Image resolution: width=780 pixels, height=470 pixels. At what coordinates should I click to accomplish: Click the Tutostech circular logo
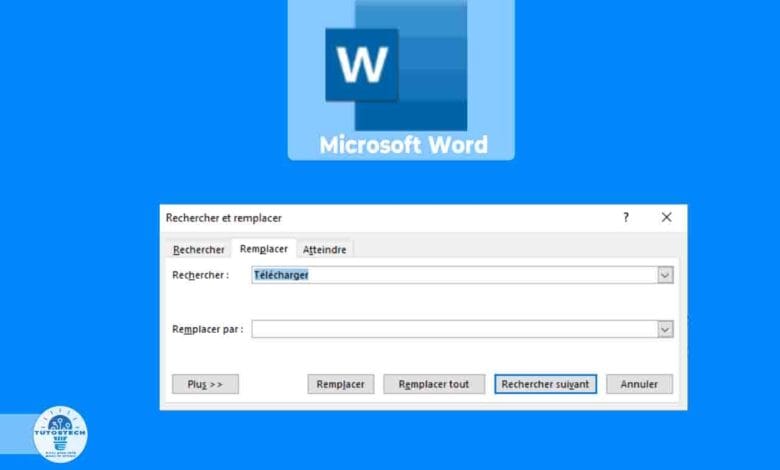(60, 434)
